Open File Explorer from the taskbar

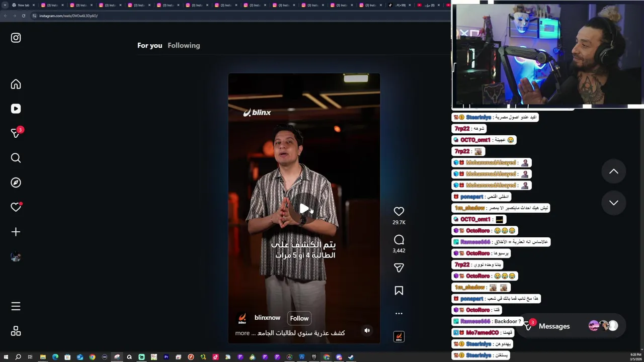pyautogui.click(x=43, y=357)
